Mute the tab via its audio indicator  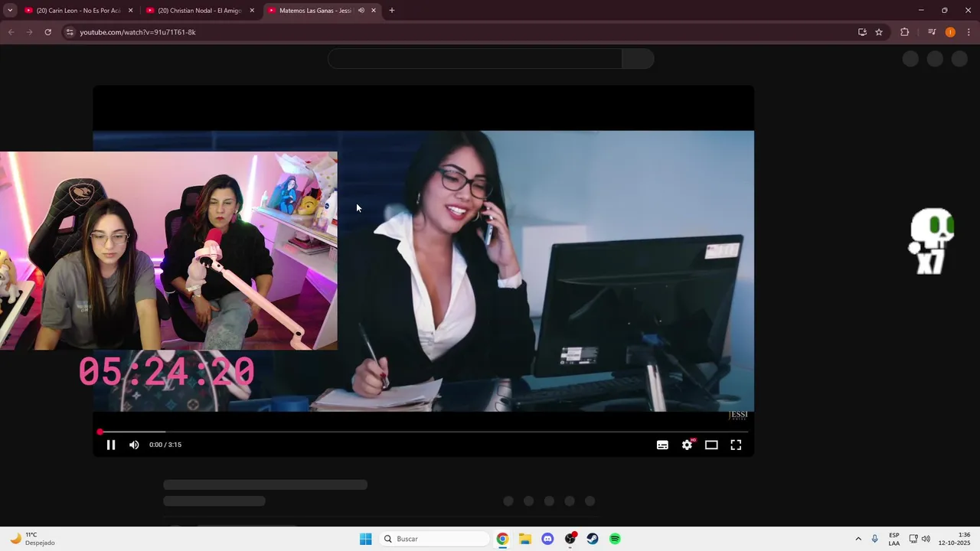tap(361, 11)
